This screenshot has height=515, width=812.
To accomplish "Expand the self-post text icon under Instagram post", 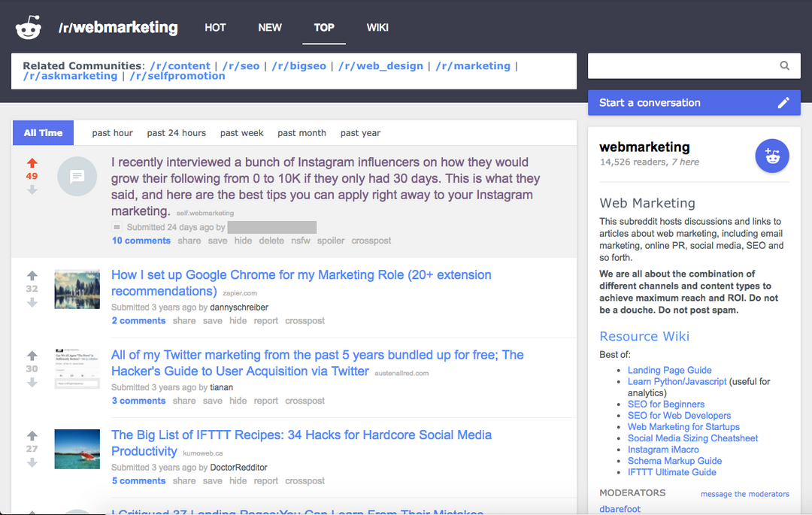I will tap(117, 227).
